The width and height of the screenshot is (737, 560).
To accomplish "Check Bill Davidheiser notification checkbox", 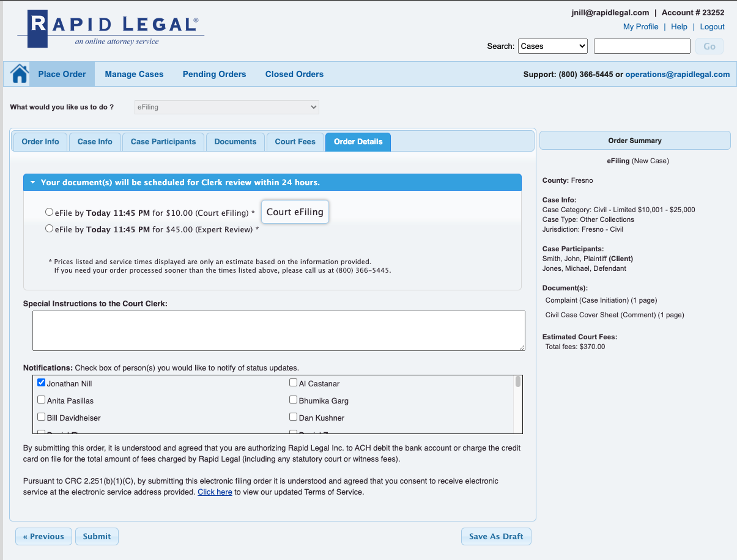I will point(42,417).
